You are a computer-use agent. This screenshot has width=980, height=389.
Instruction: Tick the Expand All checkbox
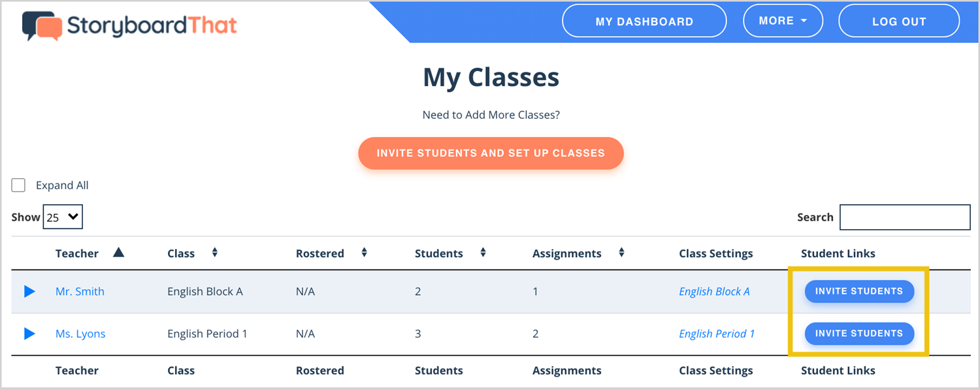pos(18,185)
